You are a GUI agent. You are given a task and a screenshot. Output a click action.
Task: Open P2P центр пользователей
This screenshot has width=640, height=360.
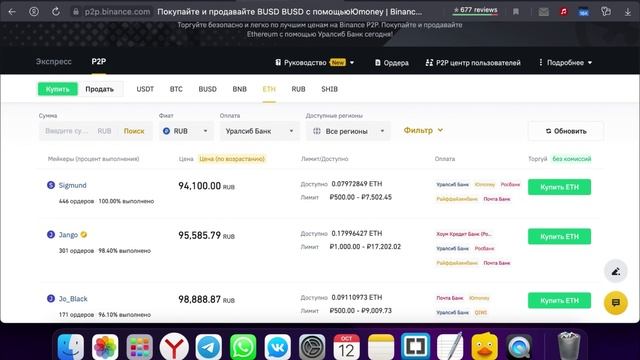click(473, 62)
